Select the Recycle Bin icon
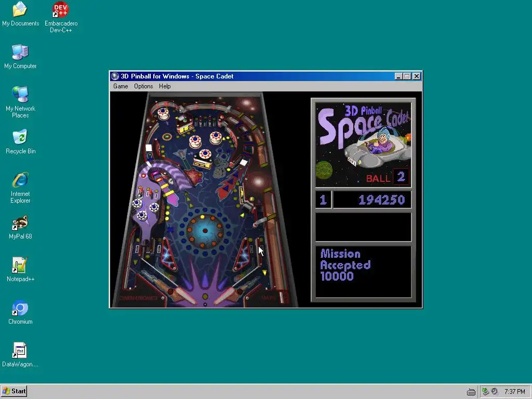This screenshot has width=532, height=399. point(20,141)
